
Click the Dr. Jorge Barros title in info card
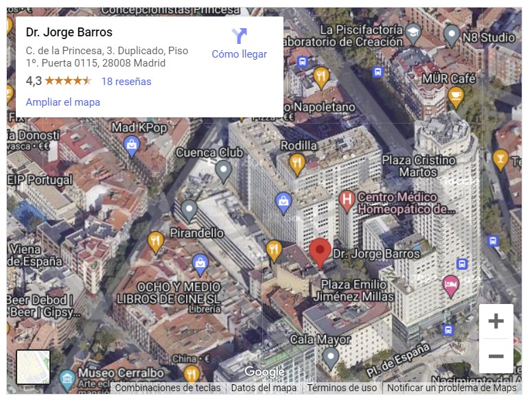coord(69,32)
